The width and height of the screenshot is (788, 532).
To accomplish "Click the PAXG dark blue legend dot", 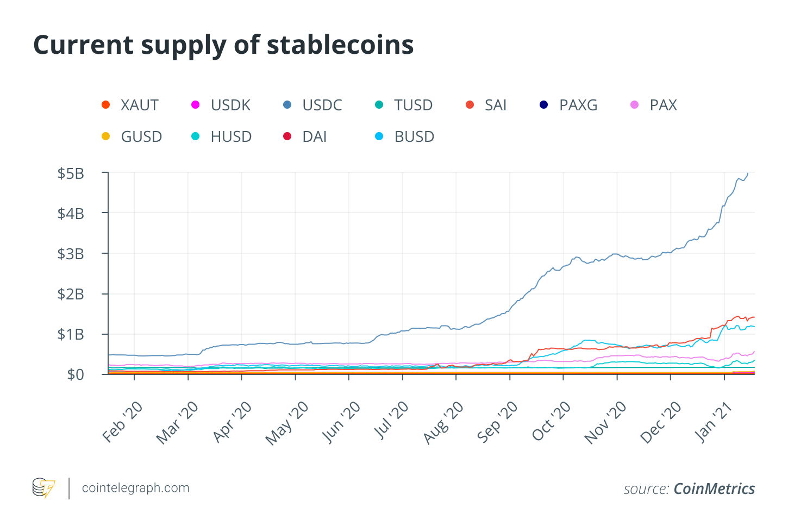I will pyautogui.click(x=544, y=105).
